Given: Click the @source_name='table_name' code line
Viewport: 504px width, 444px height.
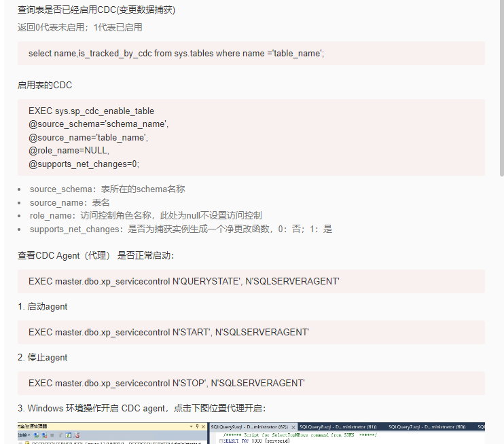Looking at the screenshot, I should tap(88, 138).
